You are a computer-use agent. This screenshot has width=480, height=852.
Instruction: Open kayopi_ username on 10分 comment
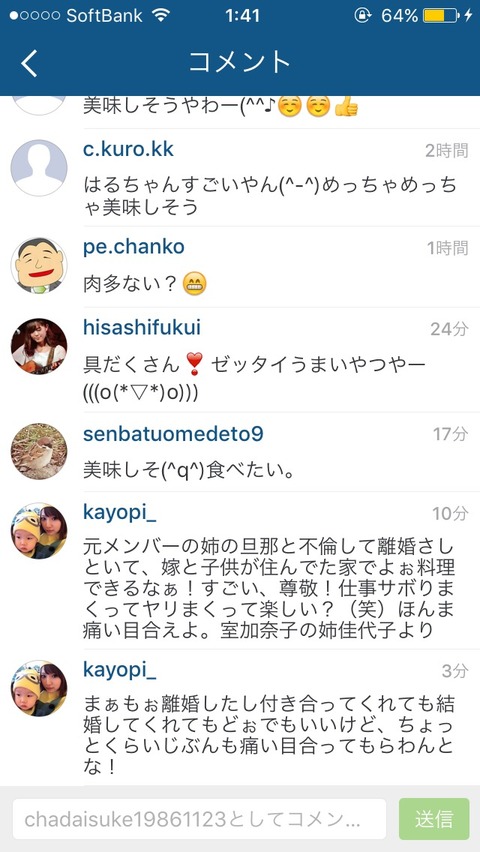click(x=120, y=512)
